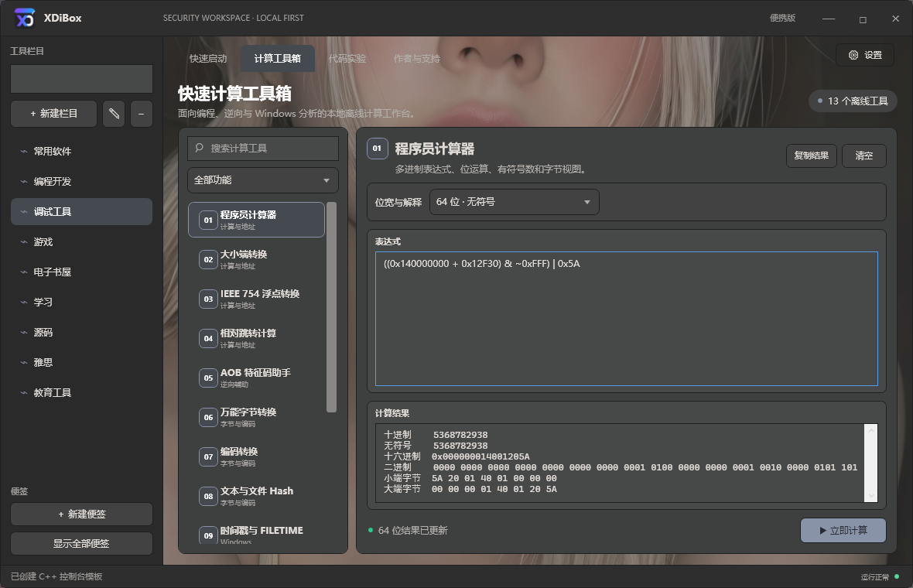Expand the 电子书屋 category chevron
Screen dimensions: 913x588
pos(24,272)
